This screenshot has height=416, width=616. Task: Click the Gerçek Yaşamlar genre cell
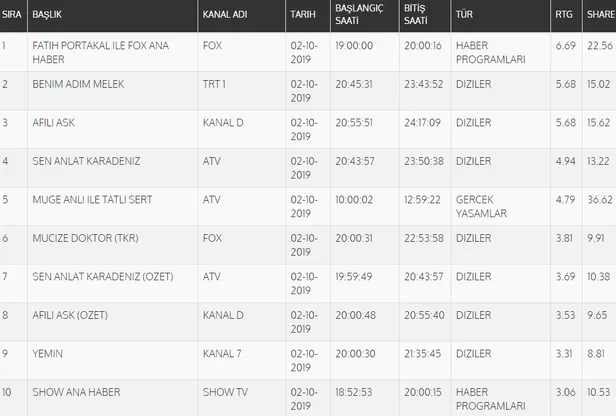[x=481, y=206]
